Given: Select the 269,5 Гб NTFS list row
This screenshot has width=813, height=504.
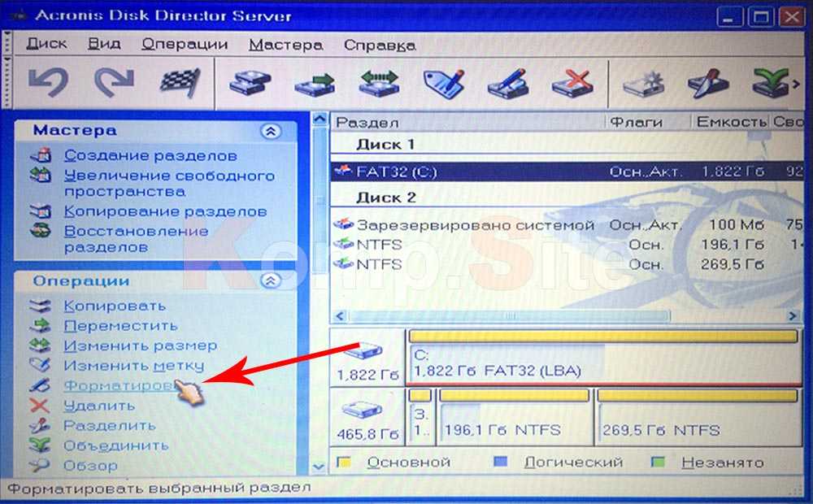Looking at the screenshot, I should click(x=567, y=264).
